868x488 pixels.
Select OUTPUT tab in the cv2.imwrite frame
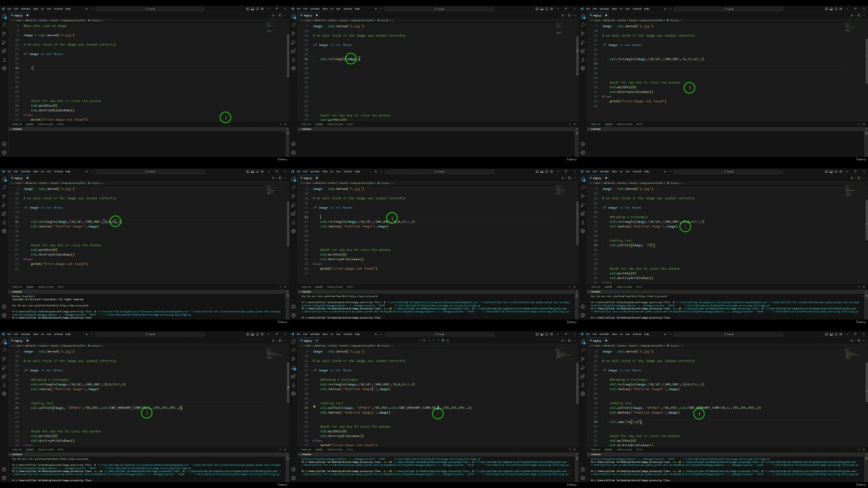click(x=609, y=449)
